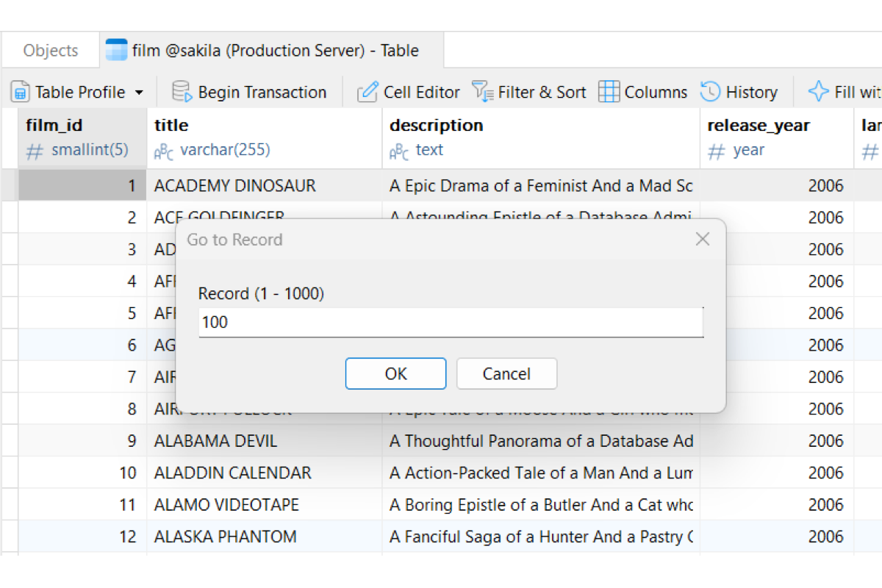Screen dimensions: 882x588
Task: Confirm with the OK button
Action: coord(395,373)
